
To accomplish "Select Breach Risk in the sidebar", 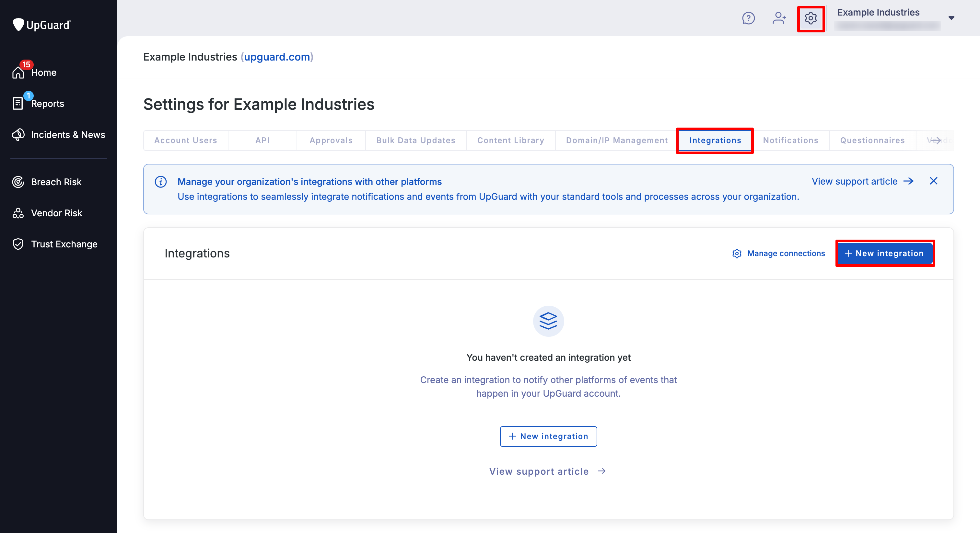I will (x=56, y=182).
